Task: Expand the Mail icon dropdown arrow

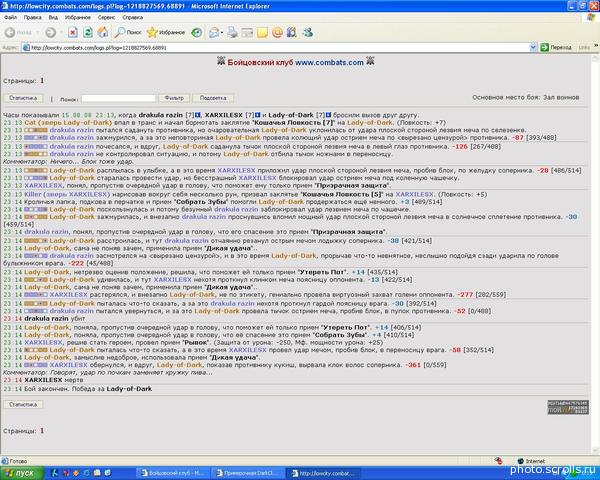Action: tap(222, 33)
